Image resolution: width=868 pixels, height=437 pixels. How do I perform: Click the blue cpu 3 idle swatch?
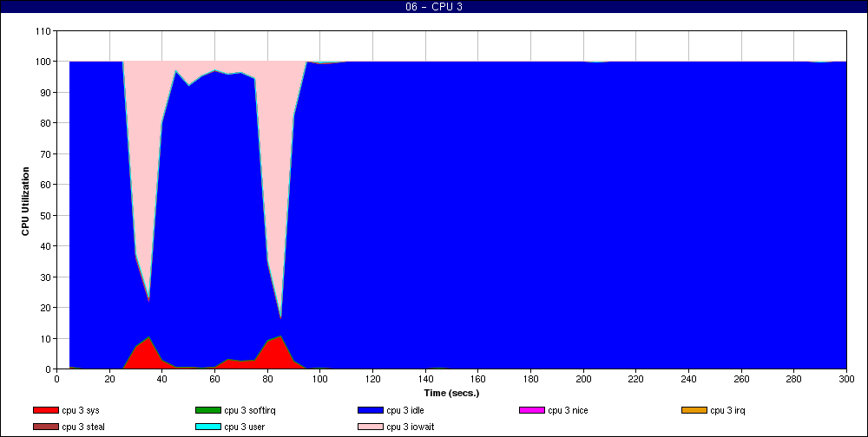click(x=371, y=410)
